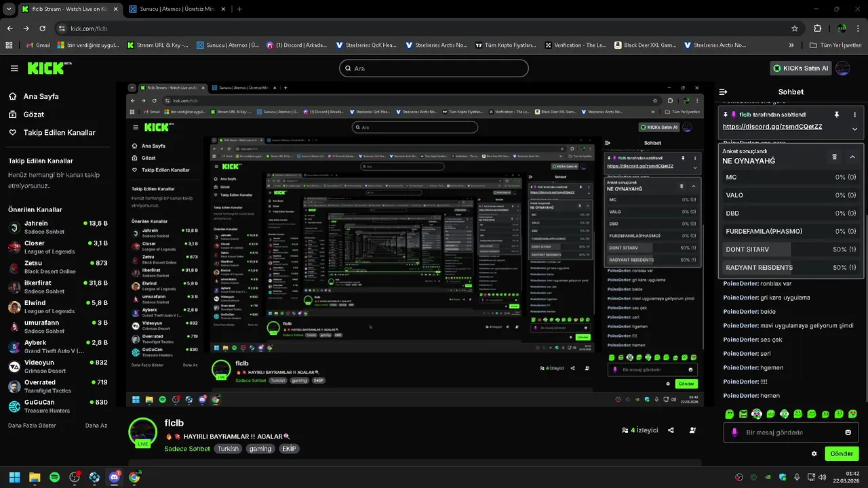Open the Sadece Sohbet category link

[187, 449]
